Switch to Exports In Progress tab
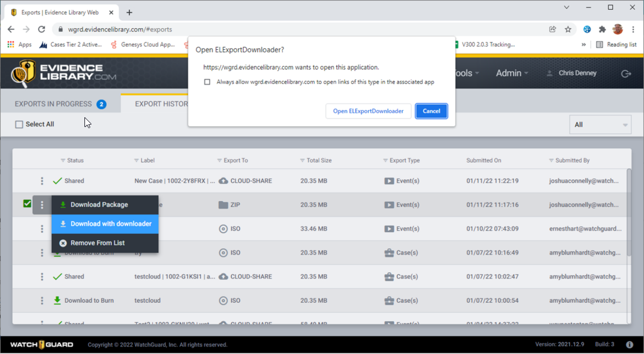 click(60, 104)
